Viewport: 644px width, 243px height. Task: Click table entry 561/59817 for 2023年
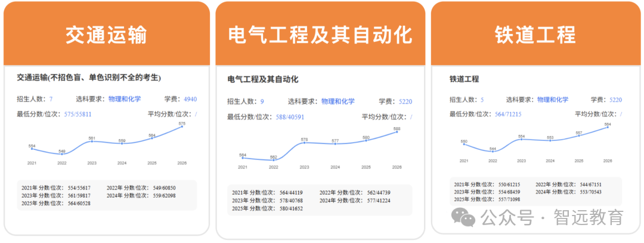coord(79,196)
